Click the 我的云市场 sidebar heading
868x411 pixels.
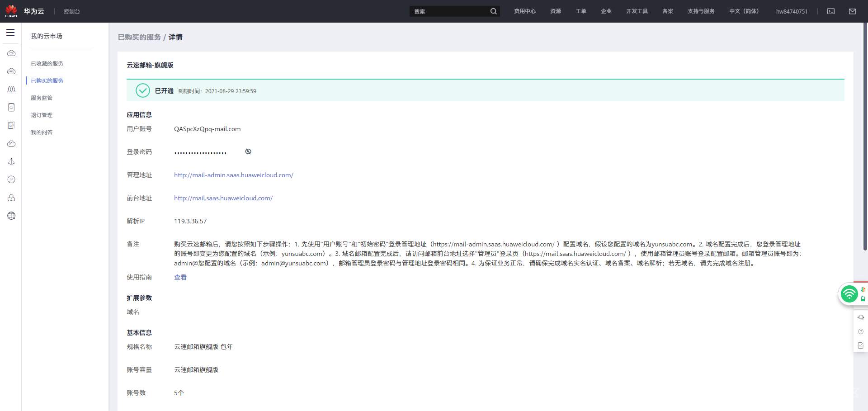coord(47,36)
